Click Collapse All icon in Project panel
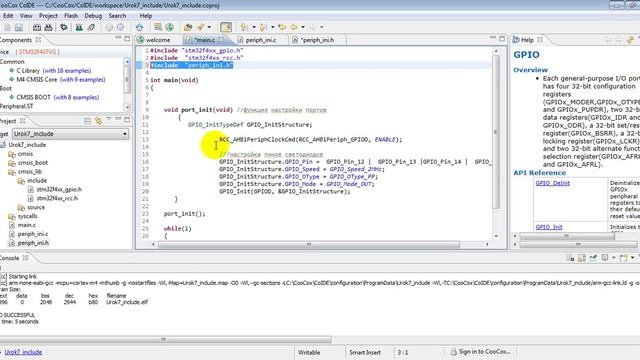640x360 pixels. [x=87, y=121]
